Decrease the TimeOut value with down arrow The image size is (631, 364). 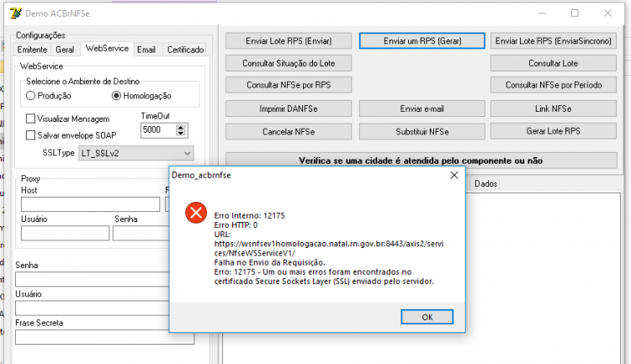tap(181, 133)
